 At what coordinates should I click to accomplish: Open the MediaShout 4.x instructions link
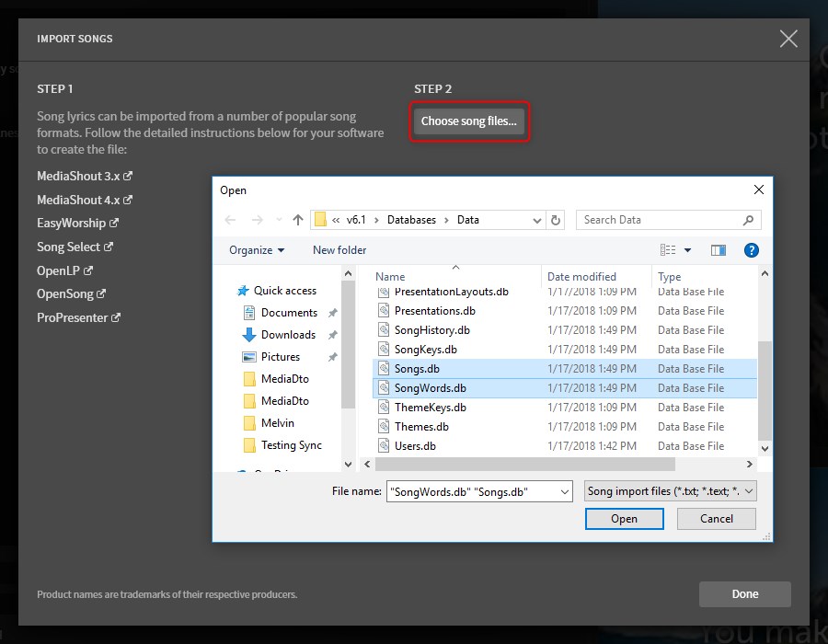tap(85, 200)
